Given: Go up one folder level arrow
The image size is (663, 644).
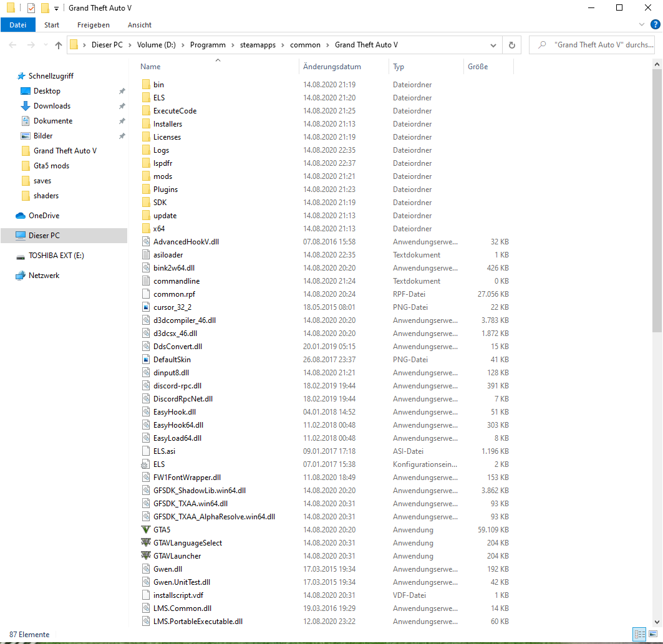Looking at the screenshot, I should 59,45.
